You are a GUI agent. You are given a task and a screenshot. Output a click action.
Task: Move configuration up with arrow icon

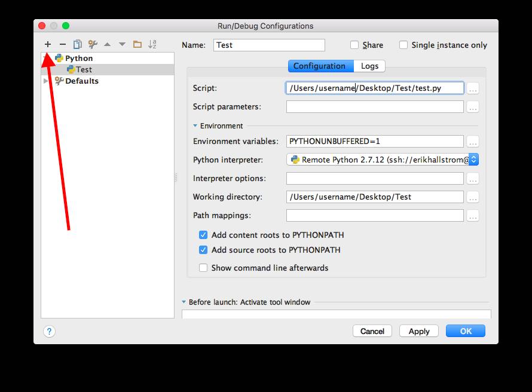(107, 44)
